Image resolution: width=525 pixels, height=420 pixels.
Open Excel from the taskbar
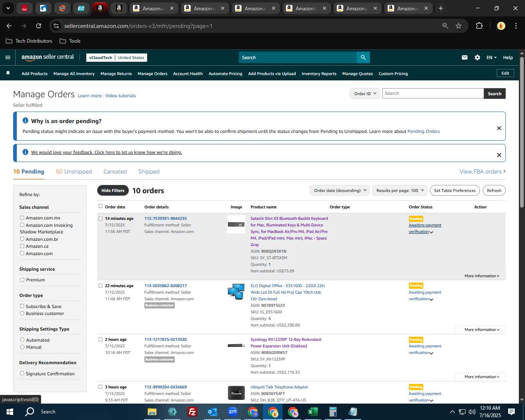click(x=313, y=412)
